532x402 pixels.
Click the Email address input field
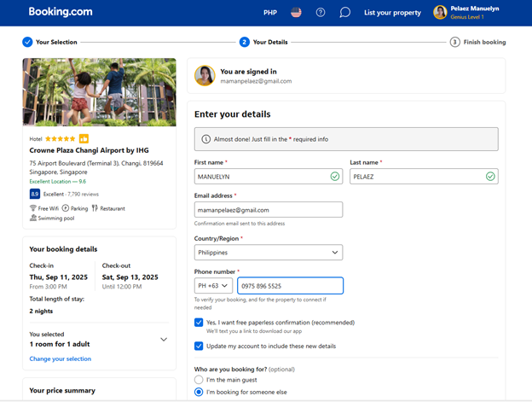coord(268,210)
